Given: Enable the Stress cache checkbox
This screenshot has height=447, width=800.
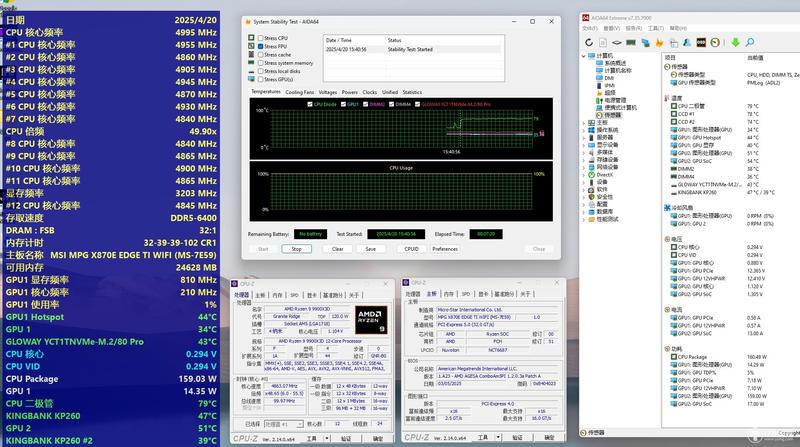Looking at the screenshot, I should coord(261,55).
